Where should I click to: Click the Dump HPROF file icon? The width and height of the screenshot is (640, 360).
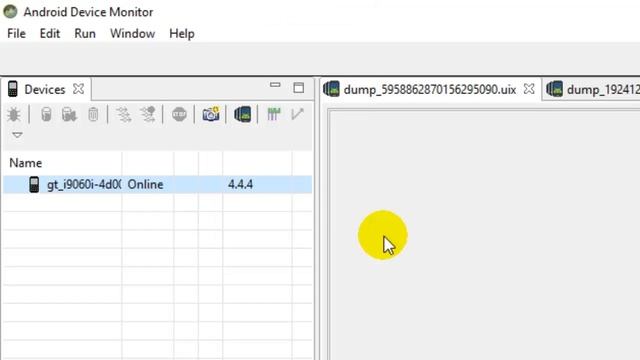(69, 115)
